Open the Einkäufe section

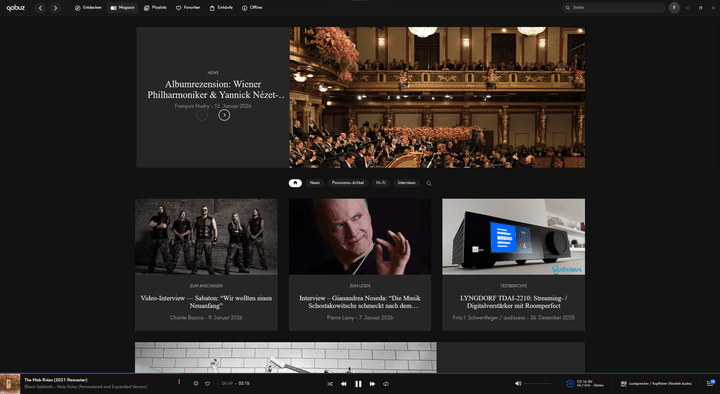click(221, 8)
